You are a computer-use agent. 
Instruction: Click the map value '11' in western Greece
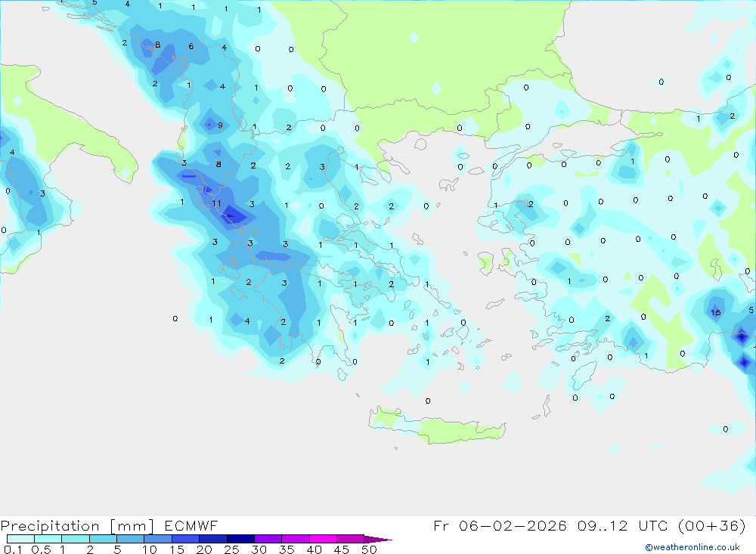tap(216, 203)
